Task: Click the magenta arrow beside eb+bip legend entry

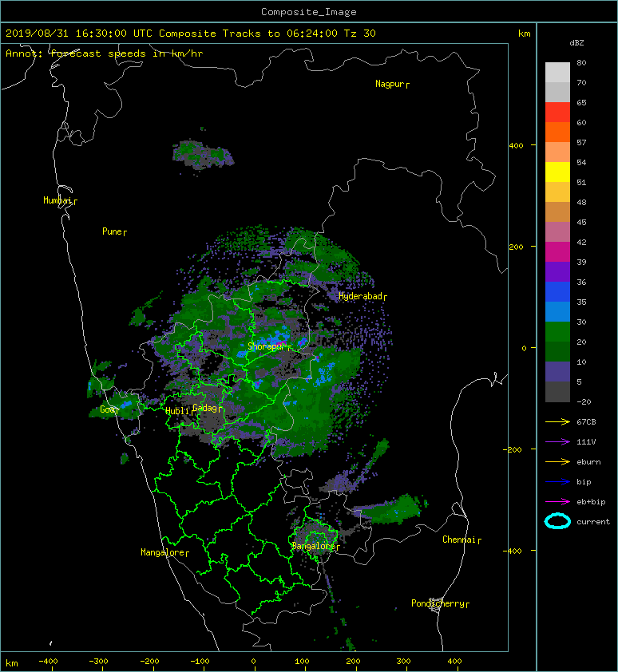Action: click(x=557, y=502)
